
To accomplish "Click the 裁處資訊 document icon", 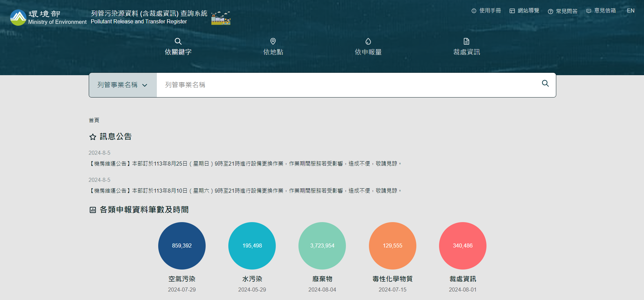I will (466, 41).
